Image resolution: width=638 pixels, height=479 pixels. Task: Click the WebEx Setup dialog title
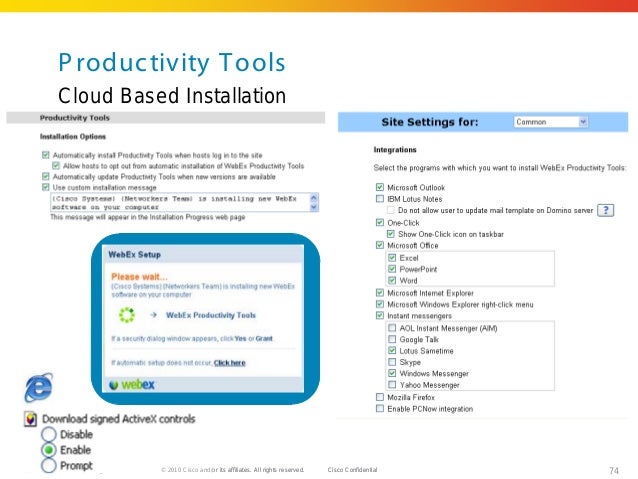pyautogui.click(x=135, y=254)
